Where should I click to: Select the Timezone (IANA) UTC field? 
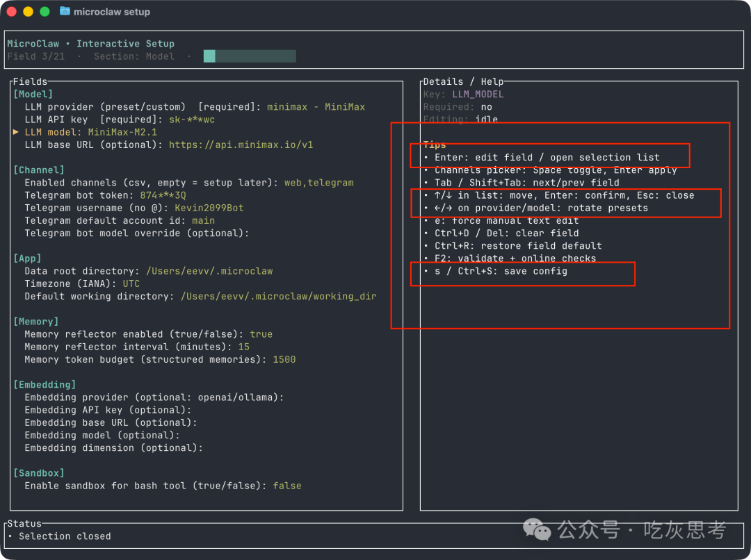pos(82,283)
